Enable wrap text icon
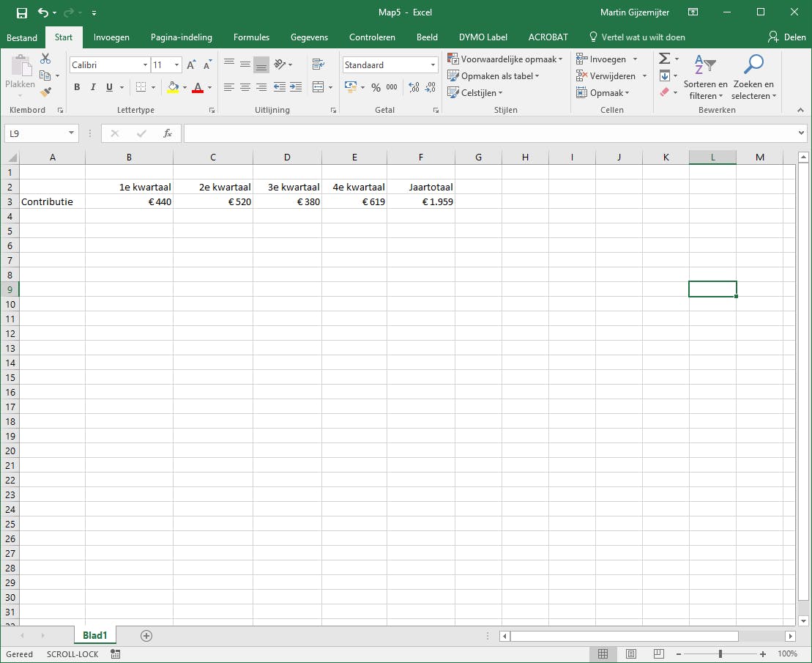812x663 pixels. [x=318, y=64]
